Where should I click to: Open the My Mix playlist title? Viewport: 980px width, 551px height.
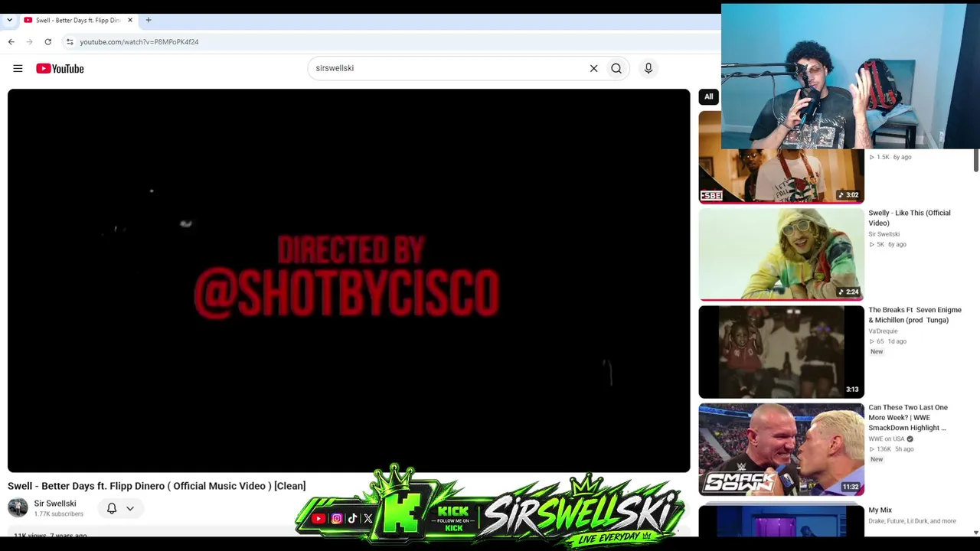click(880, 510)
